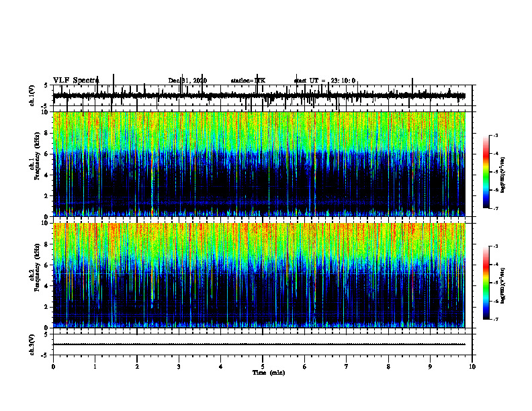Click the x-axis tick label "1"

(x=95, y=367)
